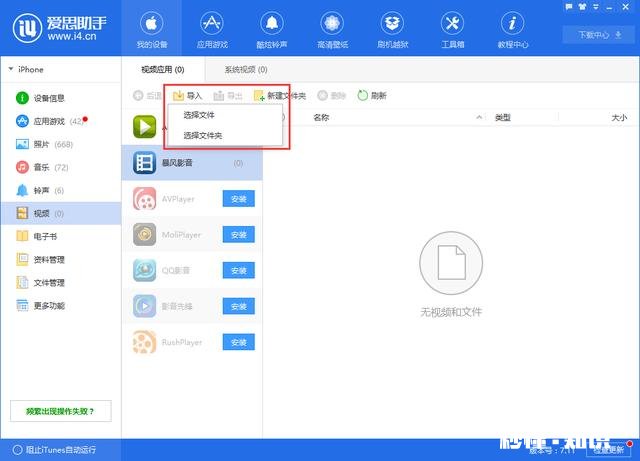Switch to the 系统视频 (0) tab

click(246, 69)
